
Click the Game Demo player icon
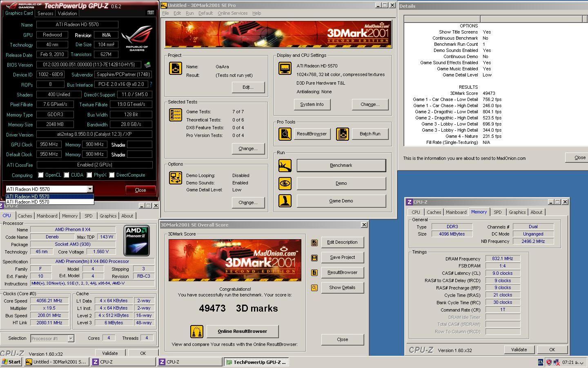285,201
